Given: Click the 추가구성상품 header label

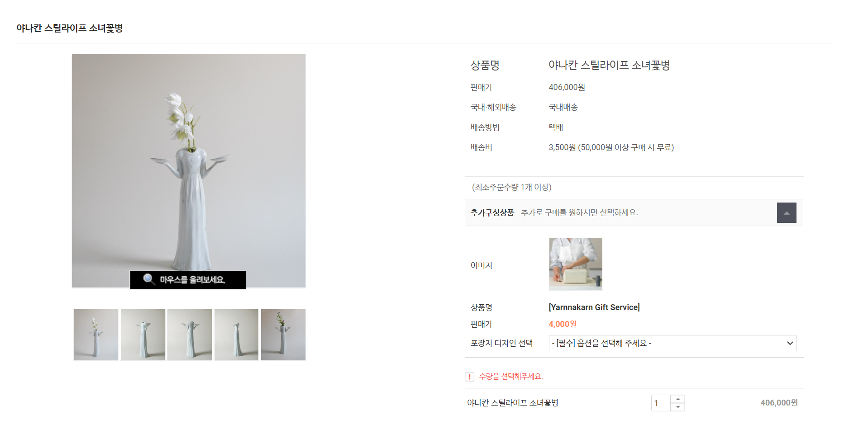Looking at the screenshot, I should click(x=492, y=212).
